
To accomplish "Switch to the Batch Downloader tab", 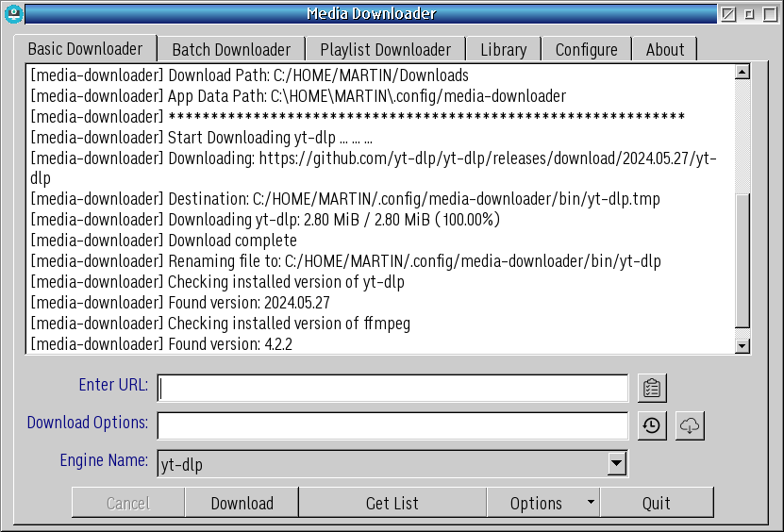I will [x=231, y=50].
